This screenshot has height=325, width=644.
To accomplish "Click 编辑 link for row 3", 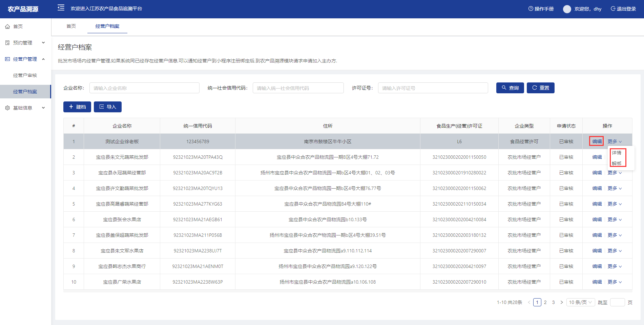I will [597, 173].
